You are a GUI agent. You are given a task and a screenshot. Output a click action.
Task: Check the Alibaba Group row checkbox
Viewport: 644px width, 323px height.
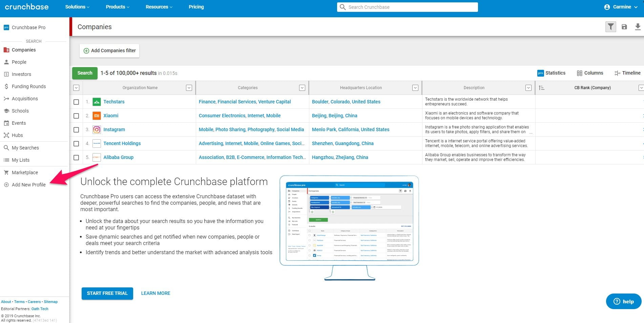point(76,157)
